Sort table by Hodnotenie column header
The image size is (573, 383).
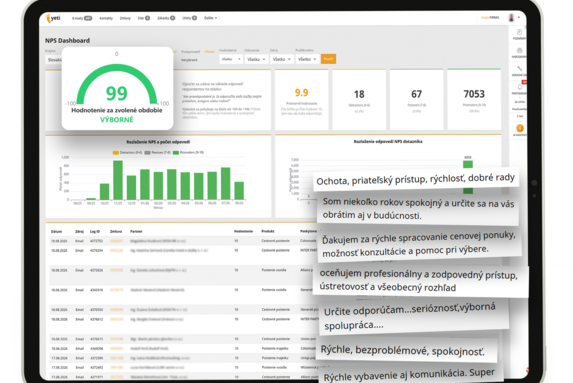[243, 231]
